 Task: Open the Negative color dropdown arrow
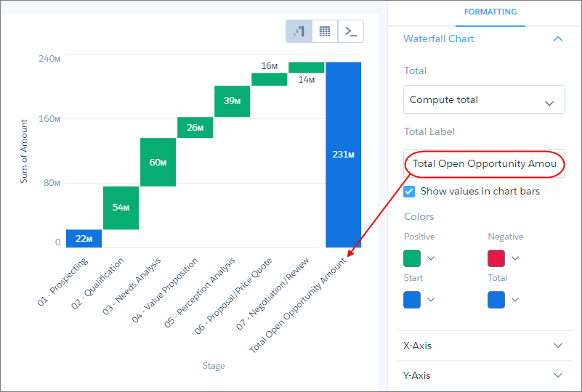pos(515,258)
